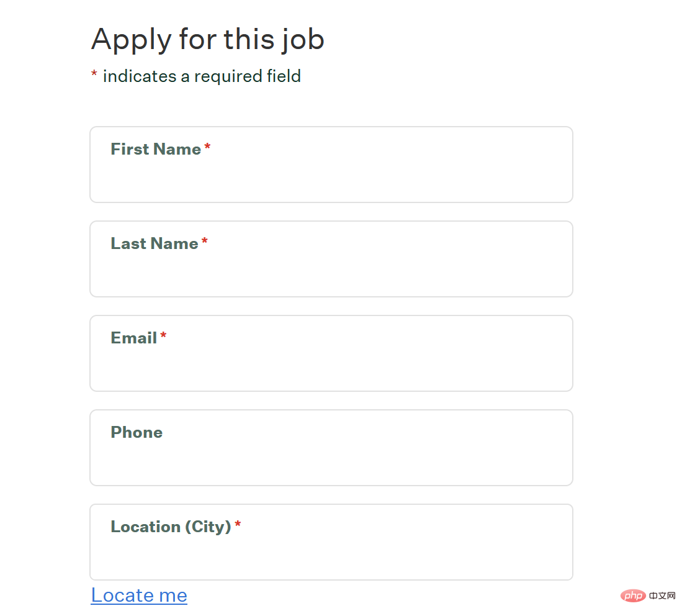The image size is (682, 616).
Task: Click the bold Last Name label text
Action: [x=155, y=243]
